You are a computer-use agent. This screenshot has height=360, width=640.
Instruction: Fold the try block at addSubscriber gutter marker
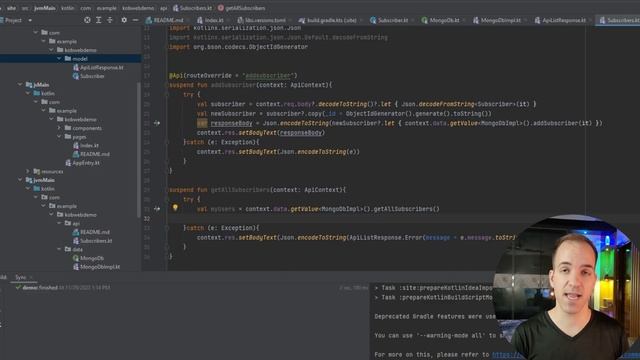(167, 94)
